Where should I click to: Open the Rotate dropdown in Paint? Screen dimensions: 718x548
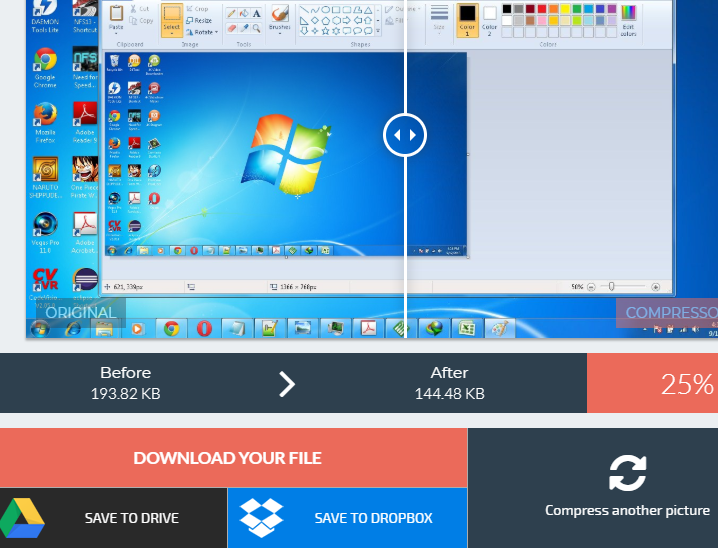point(202,32)
